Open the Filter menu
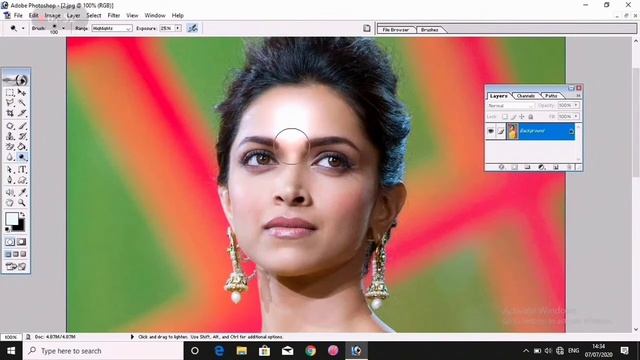The height and width of the screenshot is (360, 640). 113,16
